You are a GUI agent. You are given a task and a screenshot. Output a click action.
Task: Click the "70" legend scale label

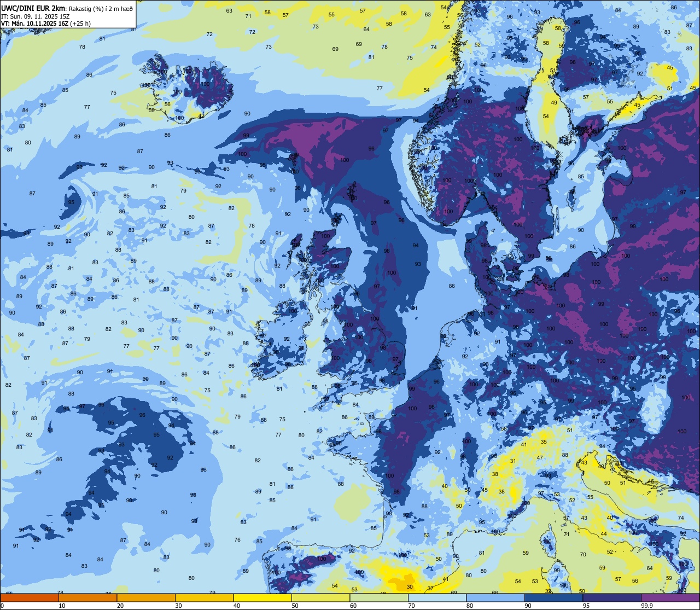412,606
